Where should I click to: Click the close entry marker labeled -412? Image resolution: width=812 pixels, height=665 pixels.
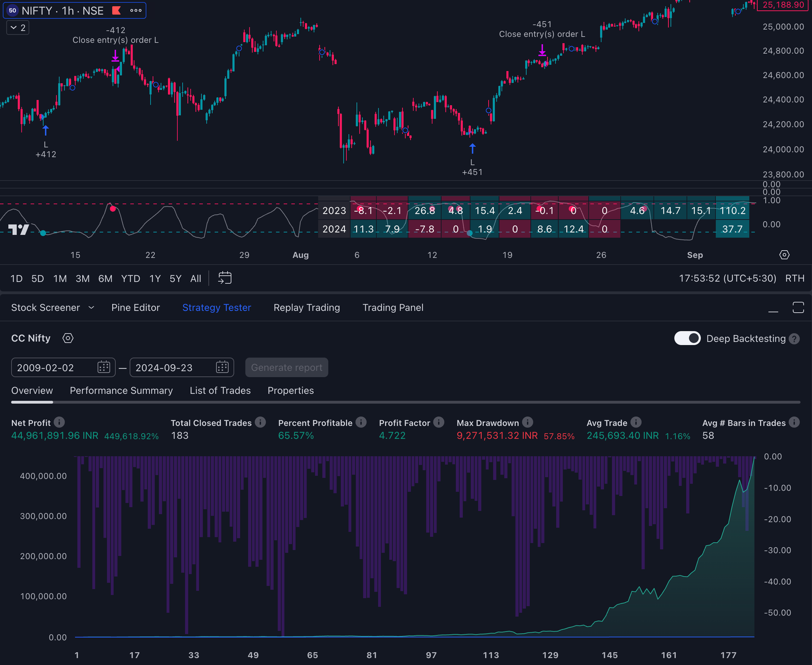115,55
